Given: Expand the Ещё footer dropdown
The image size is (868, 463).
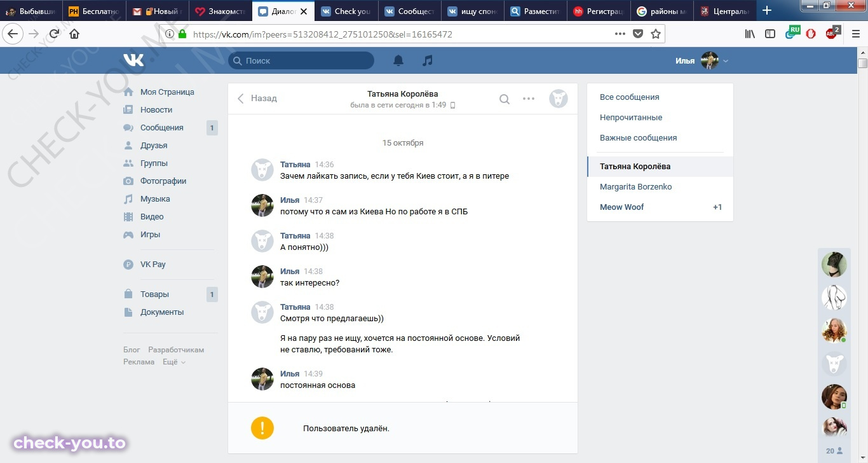Looking at the screenshot, I should (x=174, y=362).
